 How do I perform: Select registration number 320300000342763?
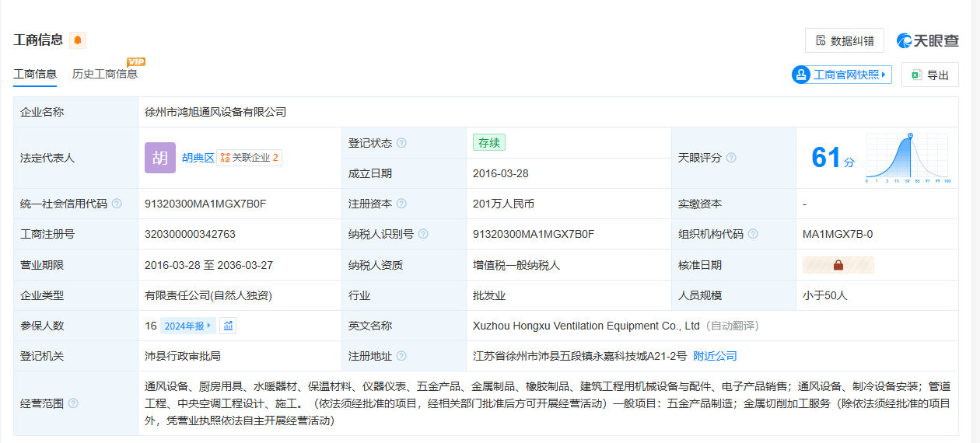point(190,234)
